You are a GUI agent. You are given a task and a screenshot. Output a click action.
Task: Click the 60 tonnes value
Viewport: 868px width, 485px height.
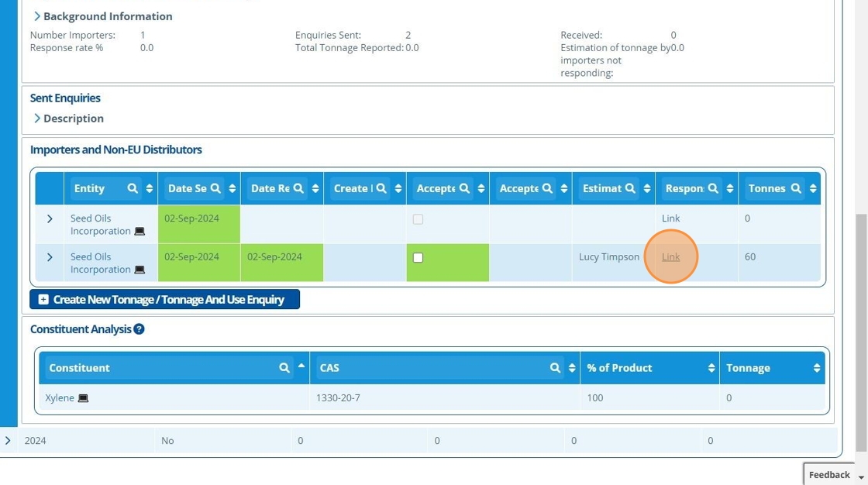coord(750,256)
